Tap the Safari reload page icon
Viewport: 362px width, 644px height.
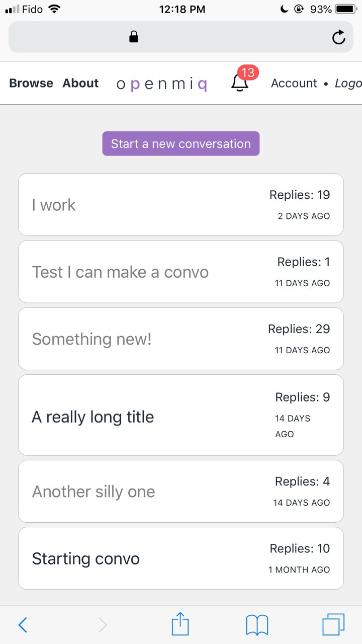coord(339,37)
